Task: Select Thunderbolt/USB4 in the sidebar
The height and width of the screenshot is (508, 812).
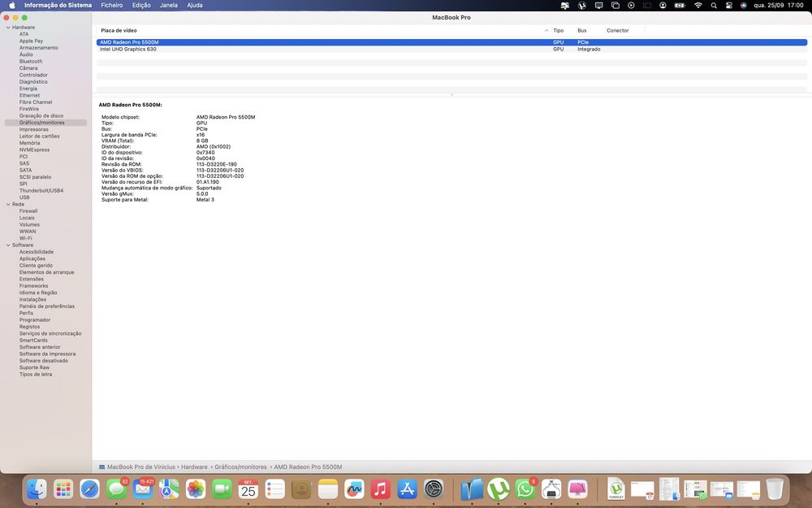Action: [x=41, y=191]
